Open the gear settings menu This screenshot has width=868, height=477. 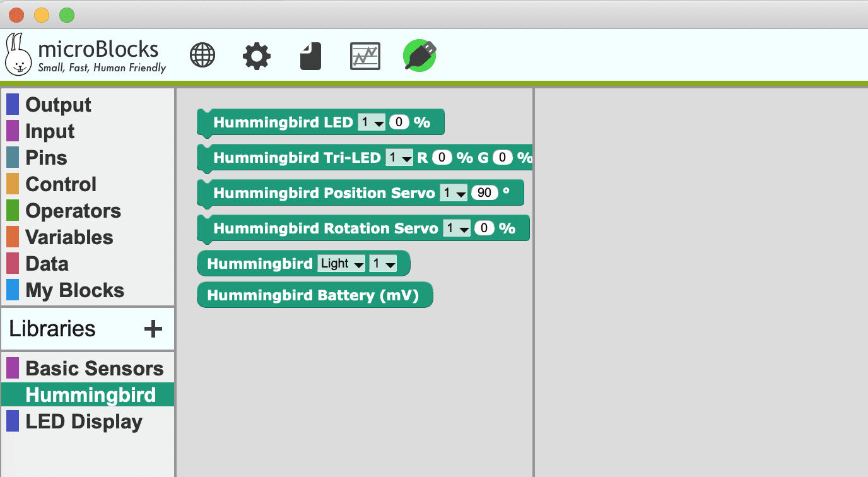click(x=257, y=56)
